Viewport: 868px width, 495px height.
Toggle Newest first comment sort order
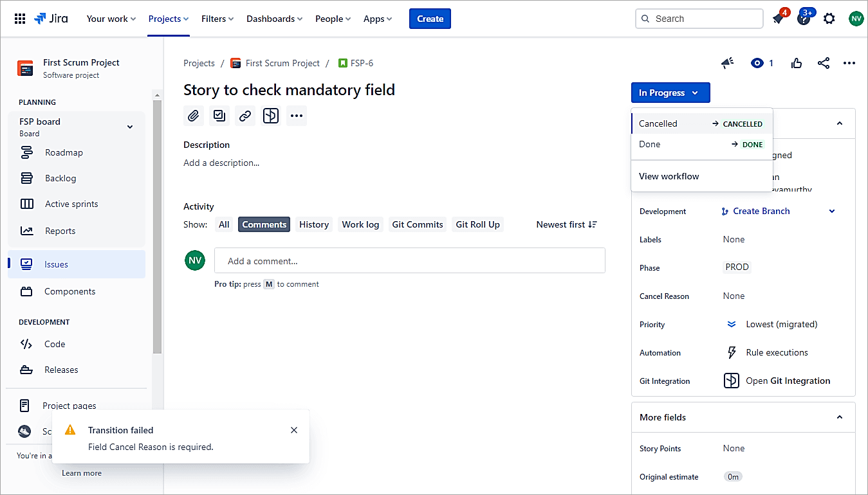coord(566,224)
